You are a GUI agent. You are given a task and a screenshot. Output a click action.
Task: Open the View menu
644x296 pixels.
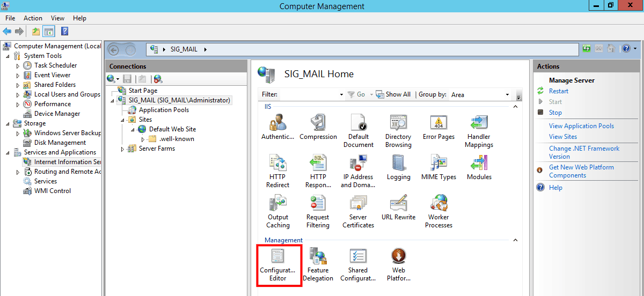coord(57,18)
